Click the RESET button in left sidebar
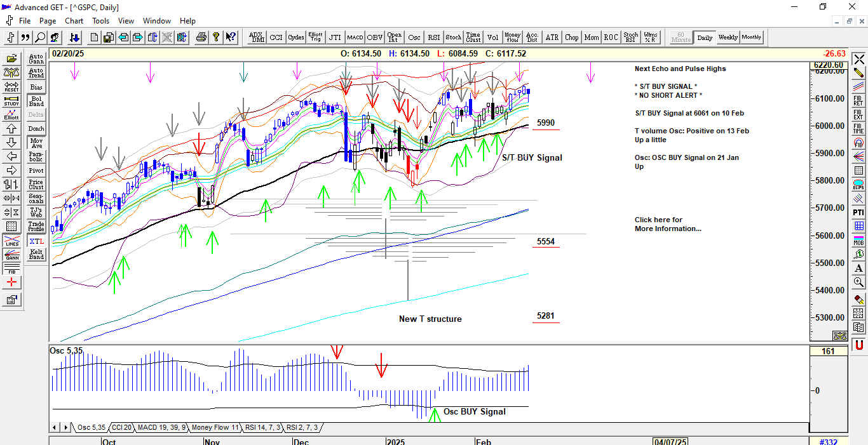 click(11, 87)
